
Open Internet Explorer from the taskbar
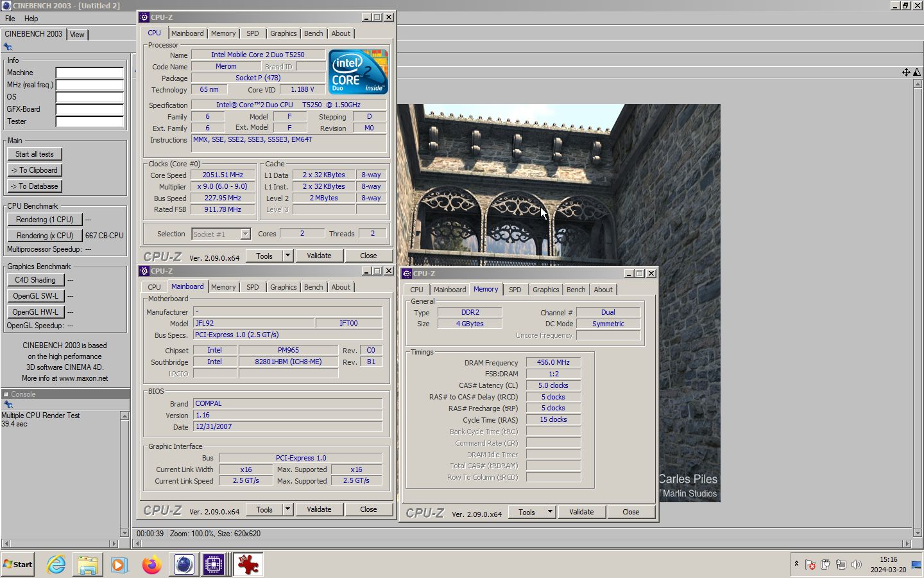pyautogui.click(x=56, y=565)
